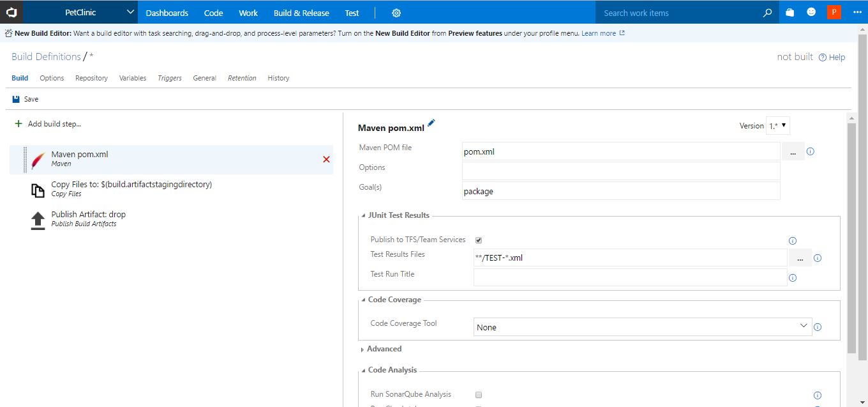Grab the Maven step drag handle

(x=25, y=159)
